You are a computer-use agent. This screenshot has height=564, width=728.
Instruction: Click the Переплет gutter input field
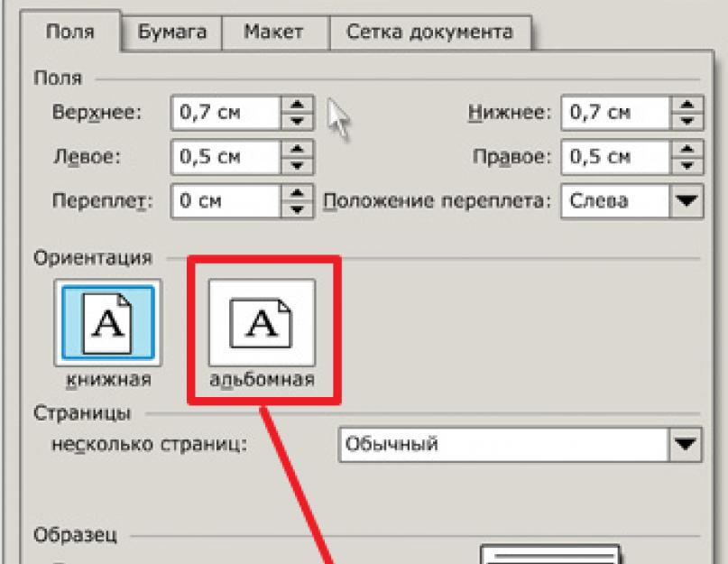point(226,200)
